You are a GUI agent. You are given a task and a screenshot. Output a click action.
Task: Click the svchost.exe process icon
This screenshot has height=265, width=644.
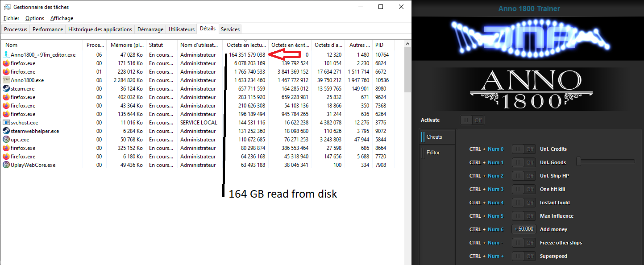tap(6, 123)
